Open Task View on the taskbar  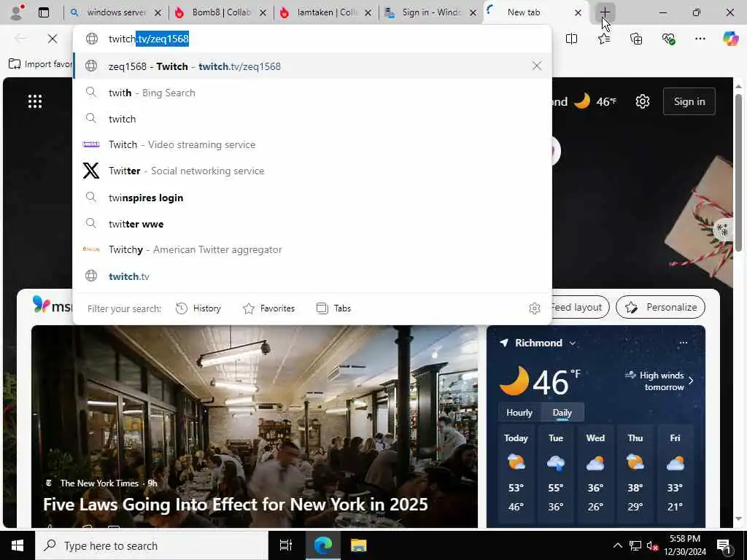point(285,545)
